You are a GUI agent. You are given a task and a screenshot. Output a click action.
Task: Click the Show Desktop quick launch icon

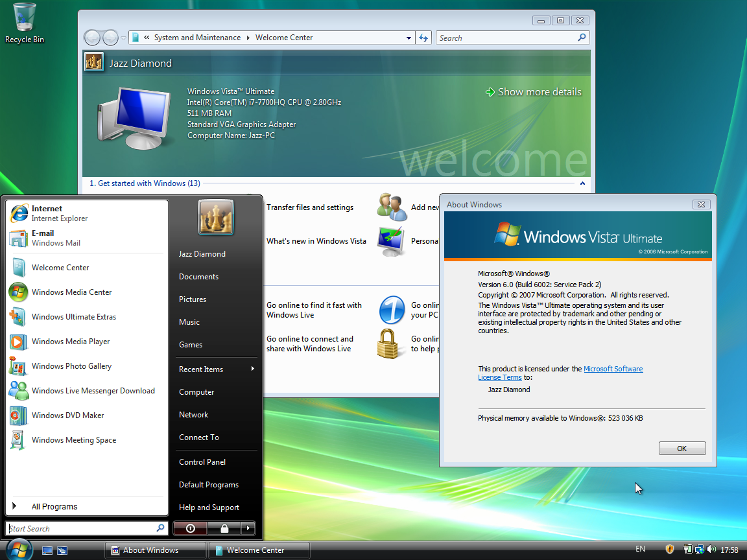[47, 550]
